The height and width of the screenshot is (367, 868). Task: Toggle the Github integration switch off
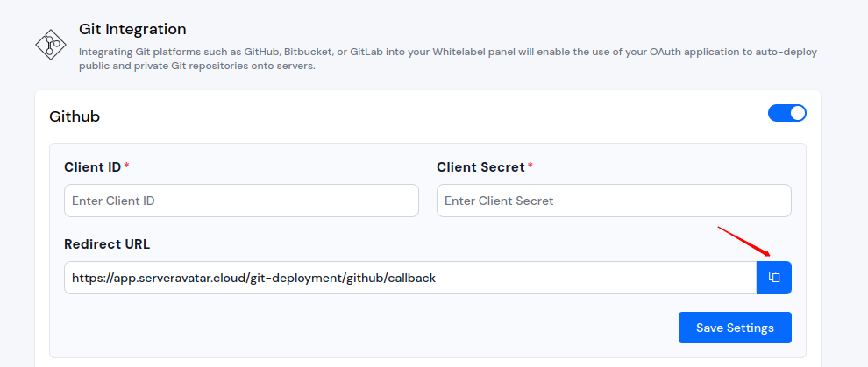pos(786,113)
